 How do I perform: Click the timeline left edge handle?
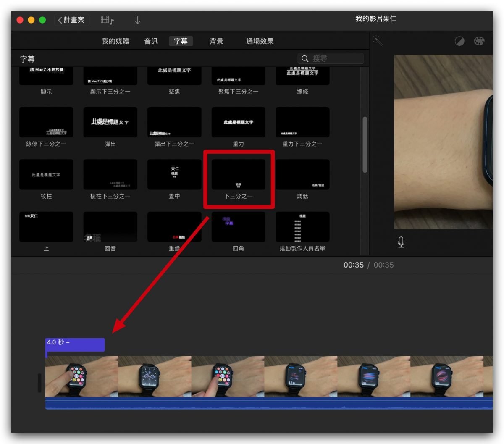40,383
